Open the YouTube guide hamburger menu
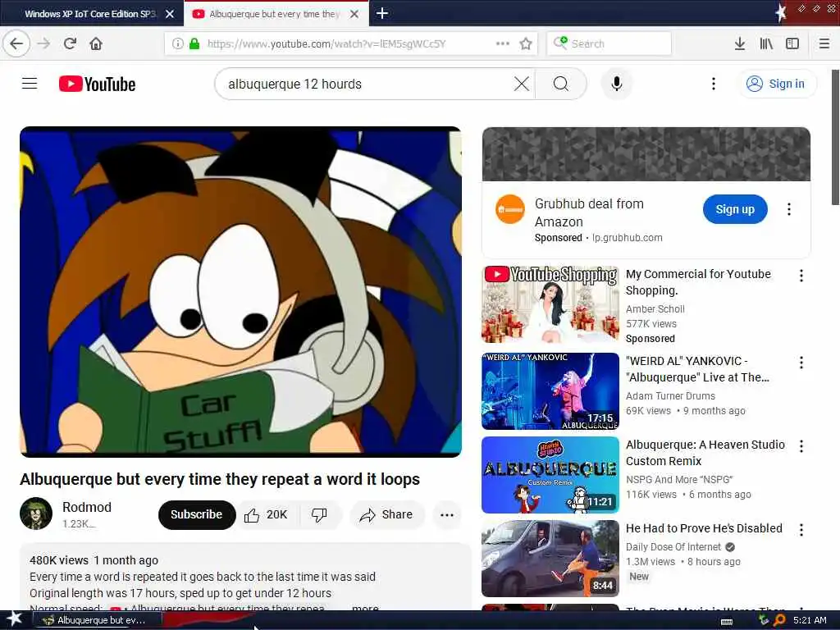840x630 pixels. pyautogui.click(x=30, y=84)
